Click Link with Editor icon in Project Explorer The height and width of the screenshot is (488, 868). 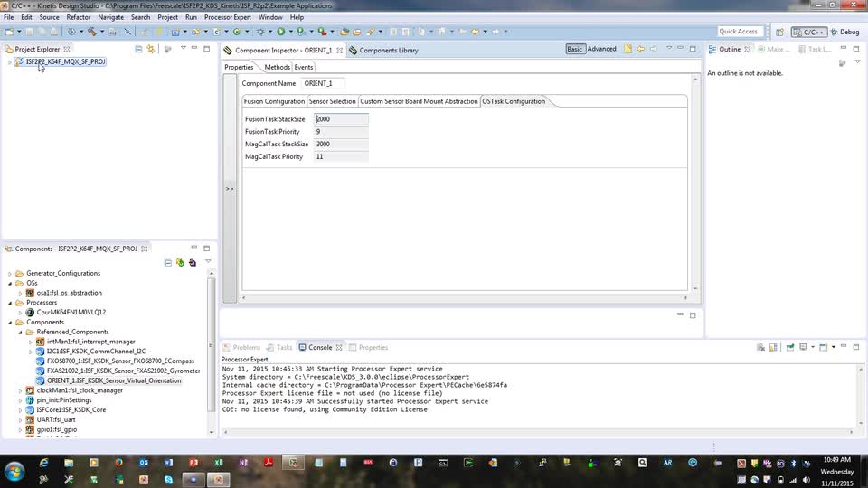click(151, 49)
